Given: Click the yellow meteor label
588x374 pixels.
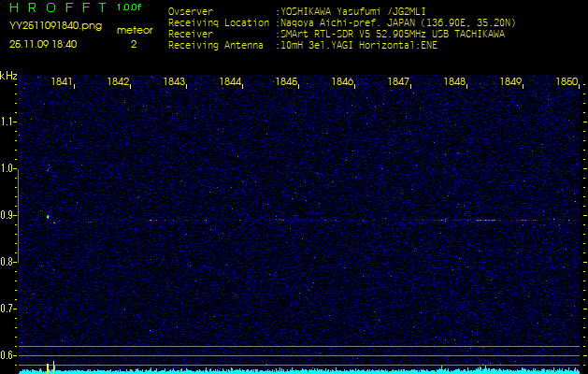Looking at the screenshot, I should tap(133, 30).
